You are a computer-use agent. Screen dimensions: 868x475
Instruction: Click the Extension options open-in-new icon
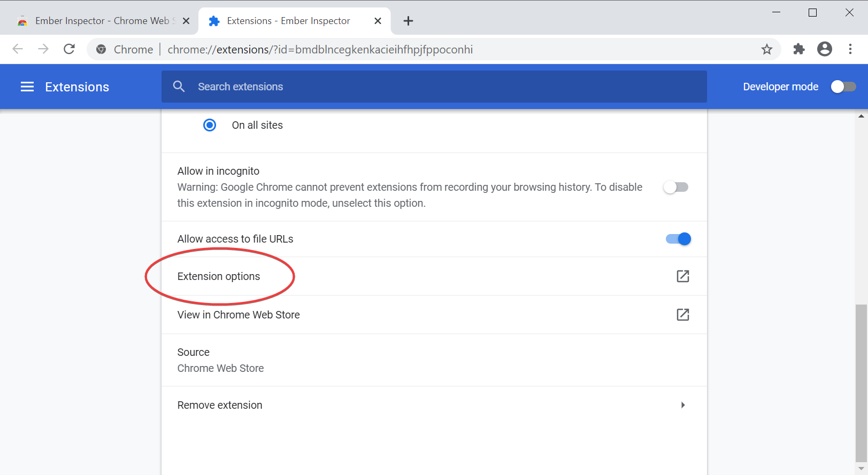tap(682, 276)
